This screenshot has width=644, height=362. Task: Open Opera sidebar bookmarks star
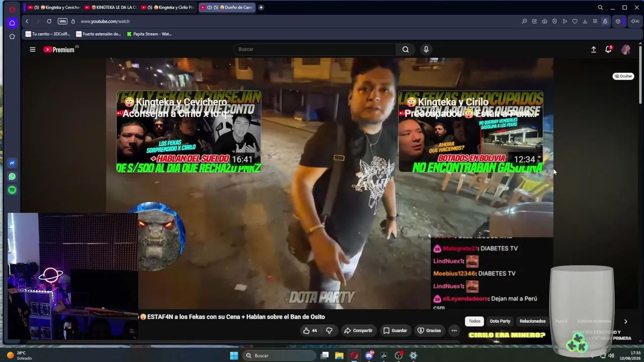tap(12, 36)
